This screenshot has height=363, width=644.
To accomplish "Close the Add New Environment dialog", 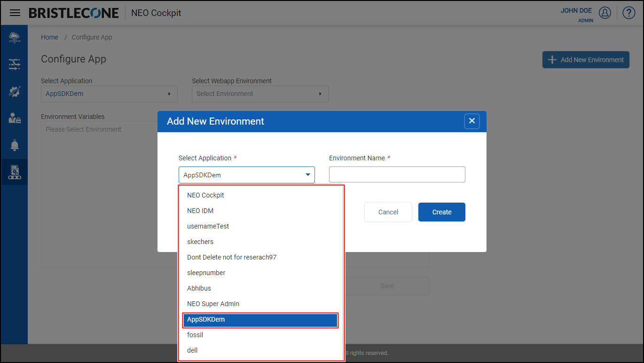I will tap(472, 121).
